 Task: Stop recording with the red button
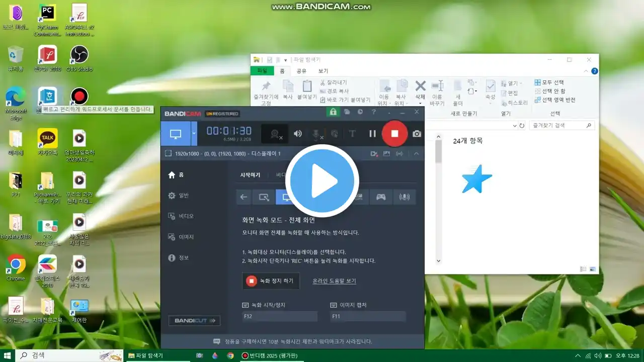(x=395, y=134)
